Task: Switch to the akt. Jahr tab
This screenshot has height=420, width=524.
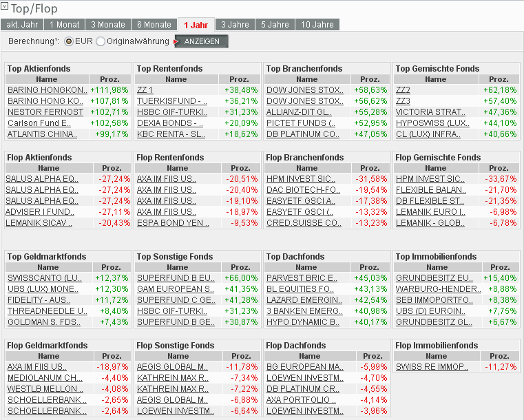Action: [x=22, y=25]
